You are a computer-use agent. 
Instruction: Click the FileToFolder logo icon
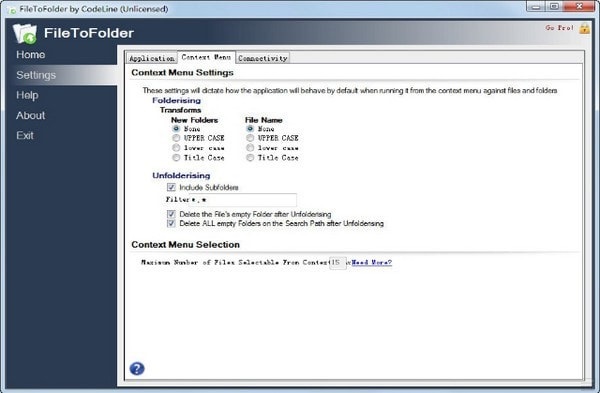pyautogui.click(x=25, y=34)
